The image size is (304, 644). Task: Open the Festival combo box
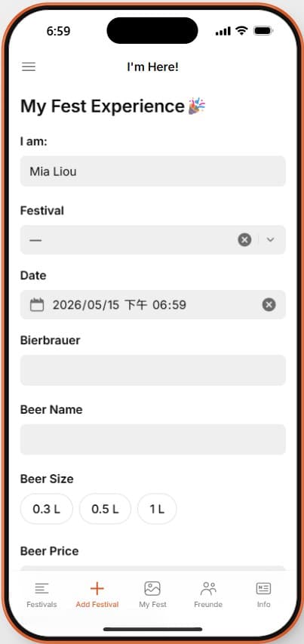click(153, 240)
